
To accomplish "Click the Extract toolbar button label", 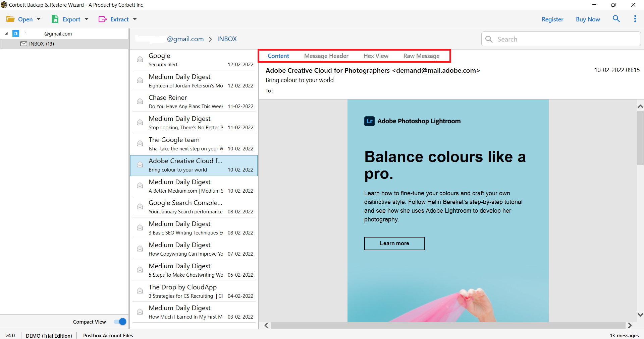I will [x=119, y=19].
